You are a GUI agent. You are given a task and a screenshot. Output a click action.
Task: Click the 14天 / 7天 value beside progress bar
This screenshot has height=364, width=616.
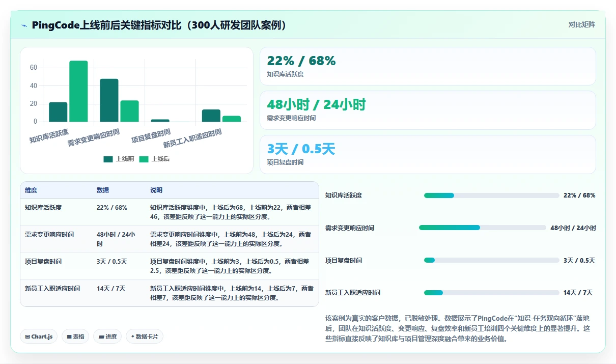click(x=578, y=293)
